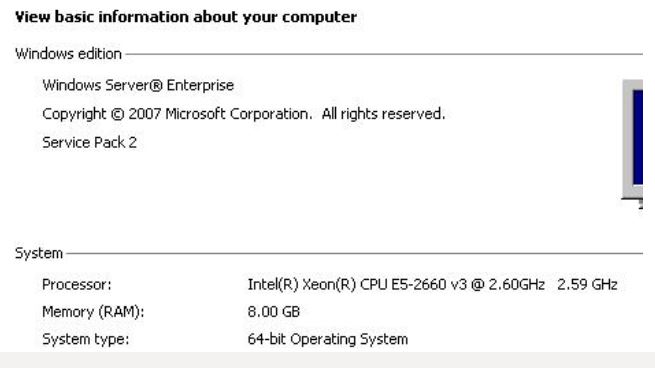The image size is (655, 368).
Task: Select the '64-bit Operating System' value
Action: 328,339
